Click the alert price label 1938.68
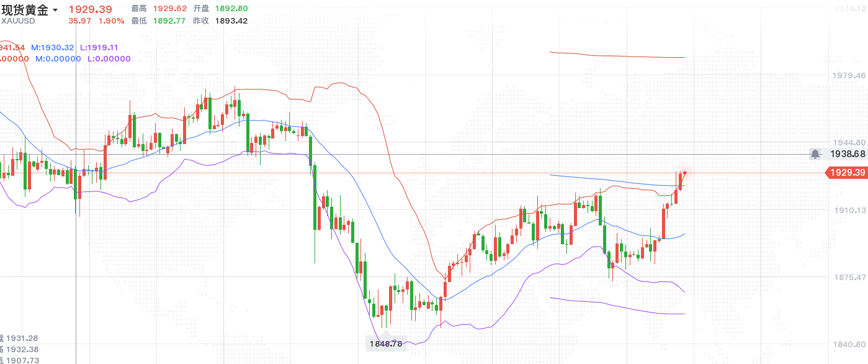Image resolution: width=868 pixels, height=364 pixels. [848, 153]
